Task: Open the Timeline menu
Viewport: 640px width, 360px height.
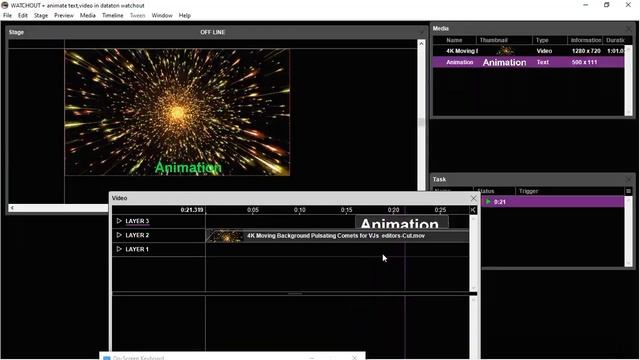Action: tap(113, 16)
